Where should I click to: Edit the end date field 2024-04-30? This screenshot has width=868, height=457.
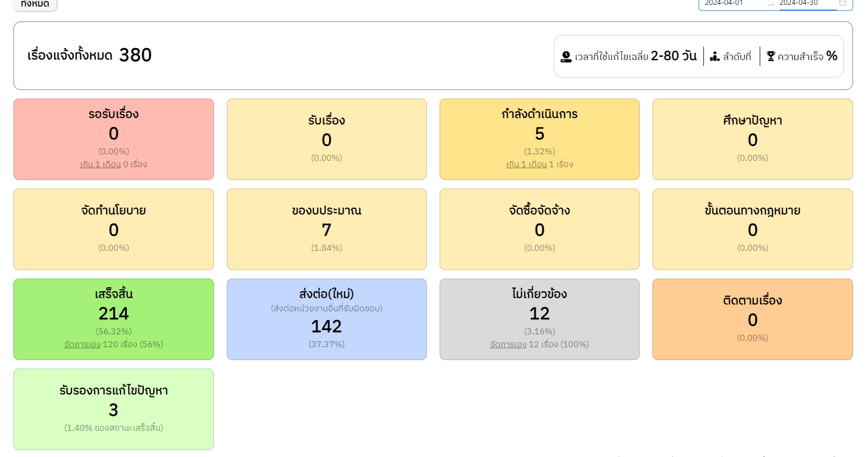(798, 3)
